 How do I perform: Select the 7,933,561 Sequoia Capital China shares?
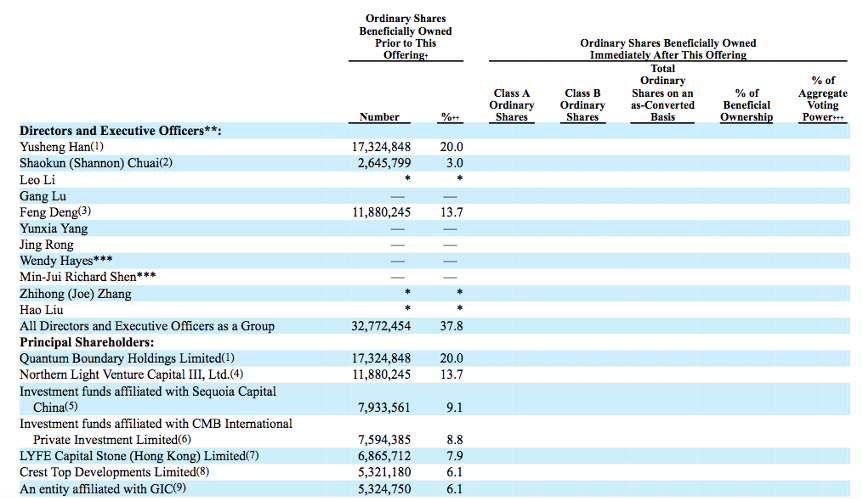click(x=379, y=407)
